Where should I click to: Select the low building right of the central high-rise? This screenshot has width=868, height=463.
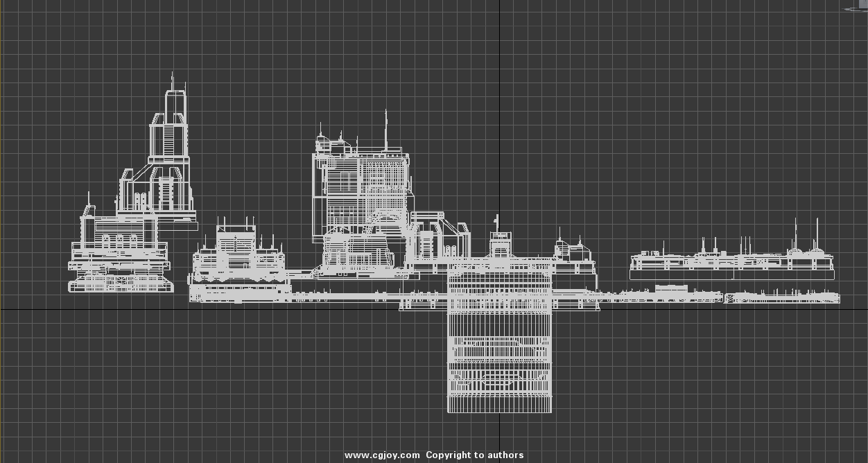pyautogui.click(x=439, y=239)
